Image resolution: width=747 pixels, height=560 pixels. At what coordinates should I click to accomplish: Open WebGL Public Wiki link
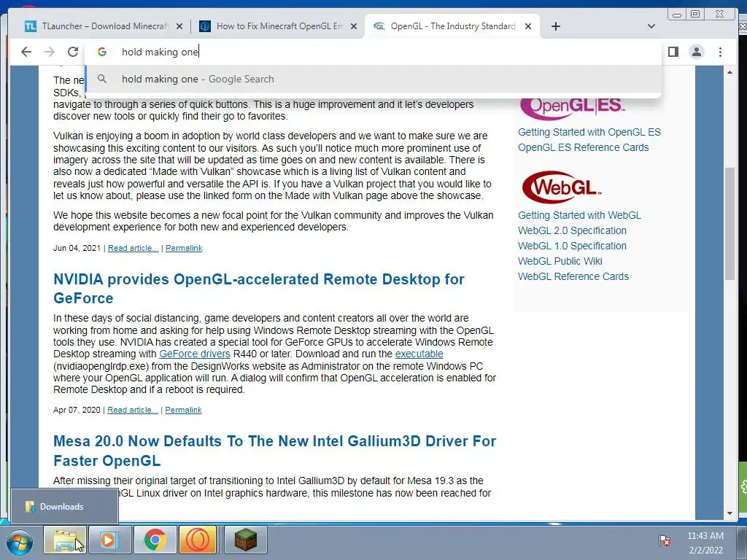click(560, 261)
